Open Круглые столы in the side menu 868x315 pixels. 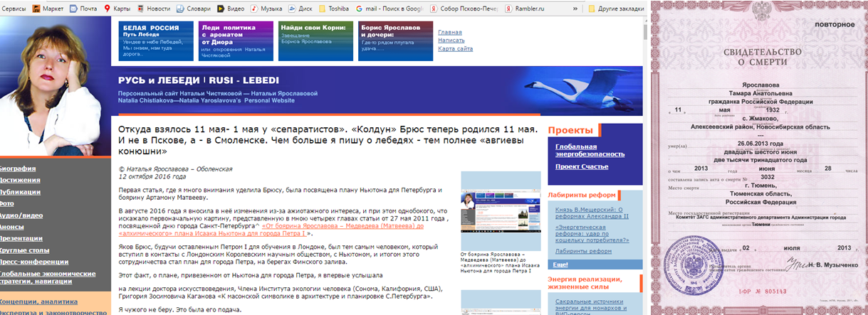[26, 250]
